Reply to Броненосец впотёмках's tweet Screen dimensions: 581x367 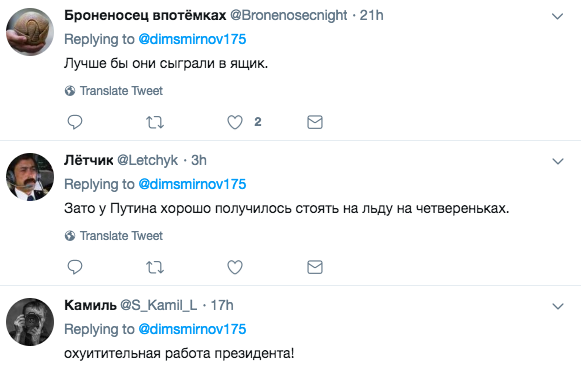(x=74, y=122)
